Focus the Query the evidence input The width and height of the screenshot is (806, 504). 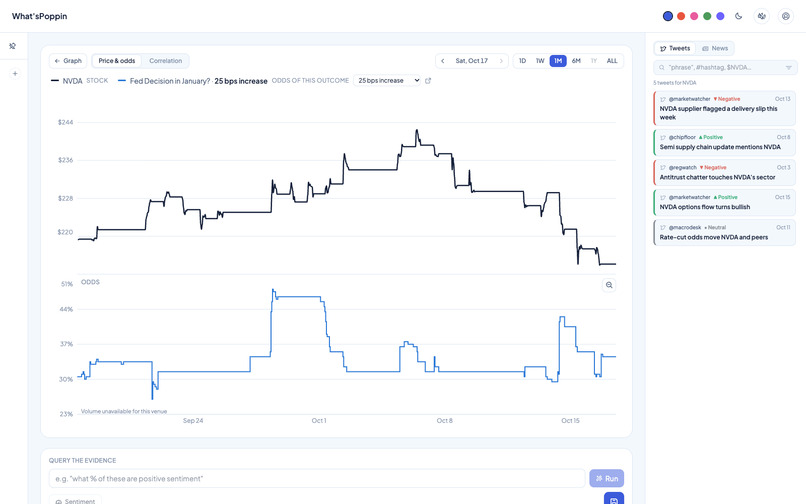(317, 478)
